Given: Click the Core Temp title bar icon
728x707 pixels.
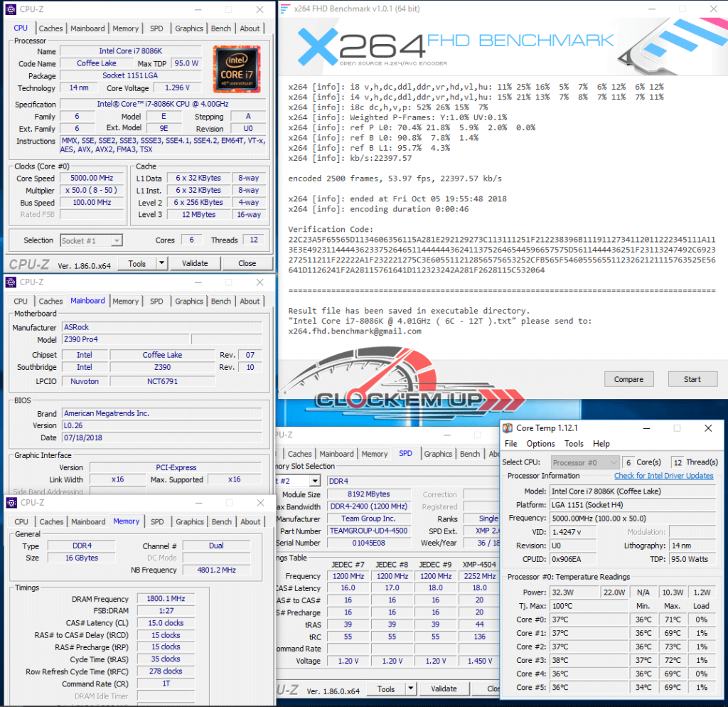Looking at the screenshot, I should pos(508,427).
